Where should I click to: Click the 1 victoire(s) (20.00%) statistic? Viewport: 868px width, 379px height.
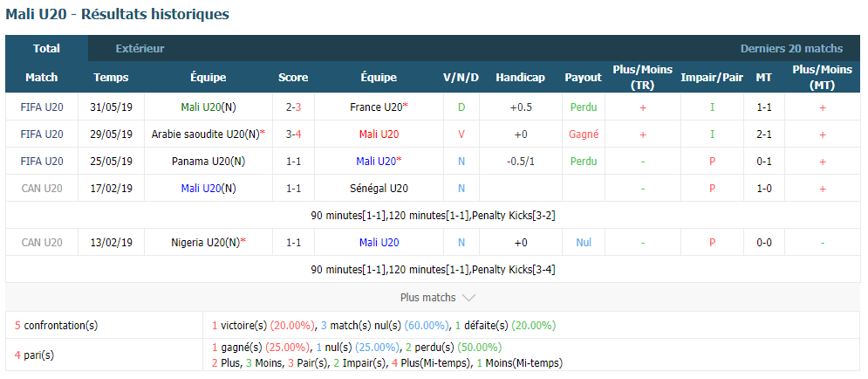click(263, 325)
